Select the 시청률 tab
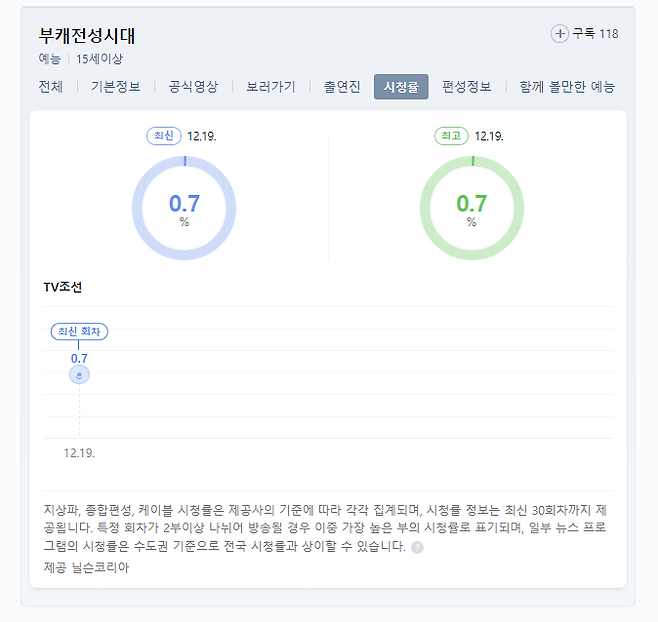Screen dimensions: 658x622 point(401,87)
